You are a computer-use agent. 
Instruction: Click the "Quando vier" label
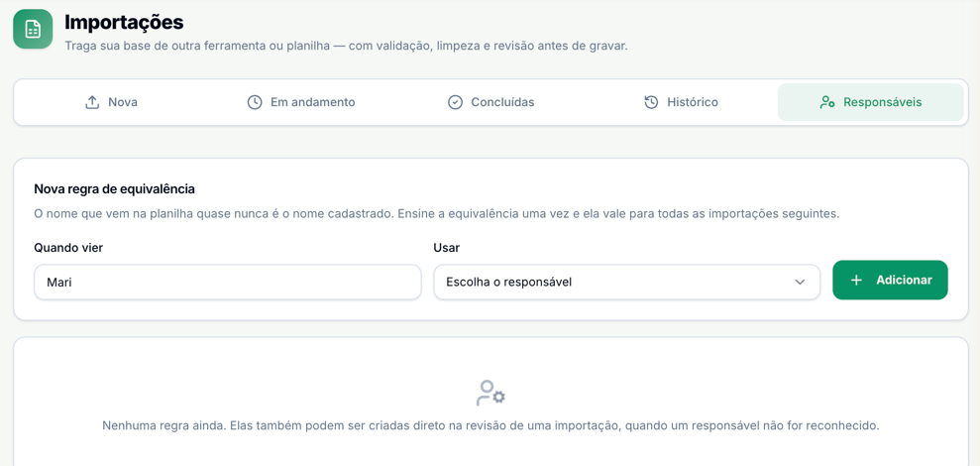point(68,248)
